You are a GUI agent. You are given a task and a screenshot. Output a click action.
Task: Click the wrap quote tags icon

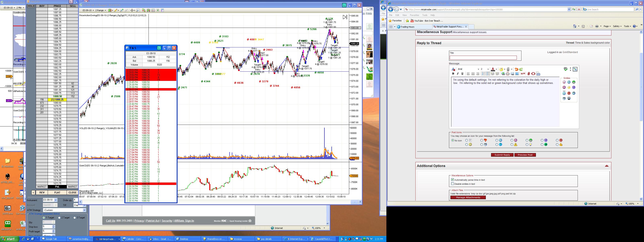tap(523, 74)
